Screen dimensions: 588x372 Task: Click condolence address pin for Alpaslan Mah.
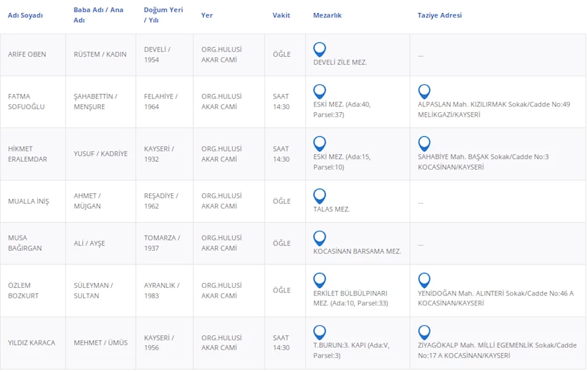[x=424, y=91]
